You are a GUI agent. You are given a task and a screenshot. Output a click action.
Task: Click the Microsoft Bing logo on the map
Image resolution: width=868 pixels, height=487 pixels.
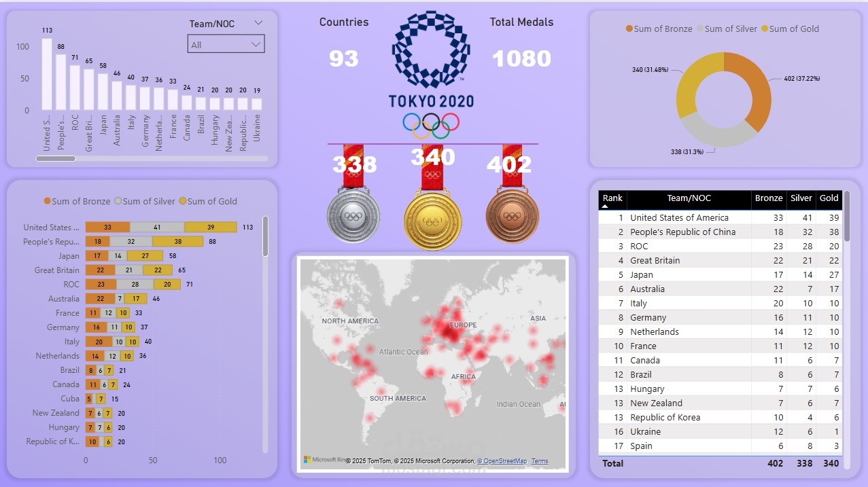pos(324,460)
